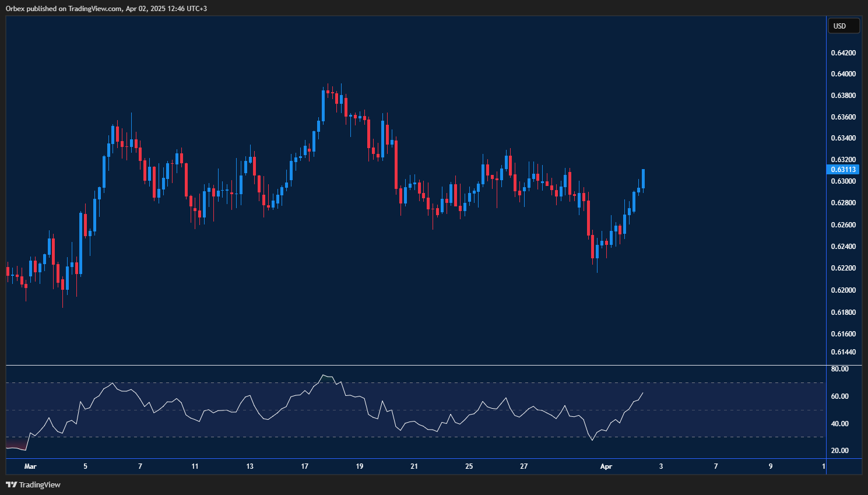Click the Mar label on the time axis

pos(30,466)
